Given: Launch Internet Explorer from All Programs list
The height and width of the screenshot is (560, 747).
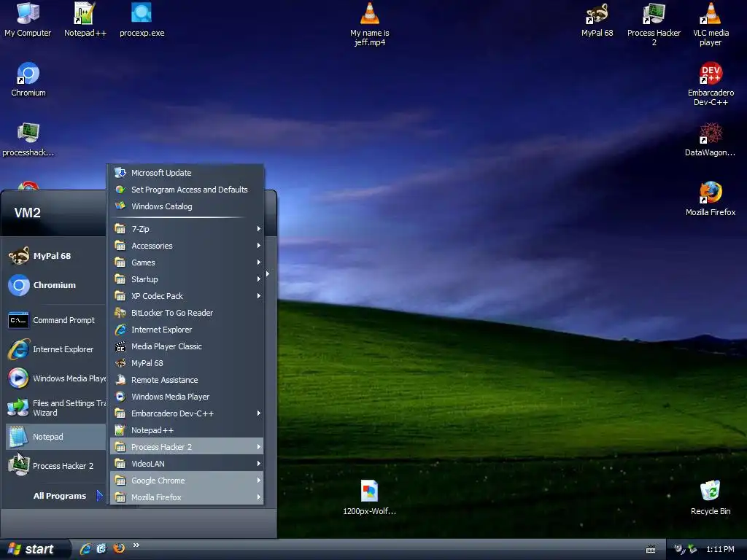Looking at the screenshot, I should point(187,330).
